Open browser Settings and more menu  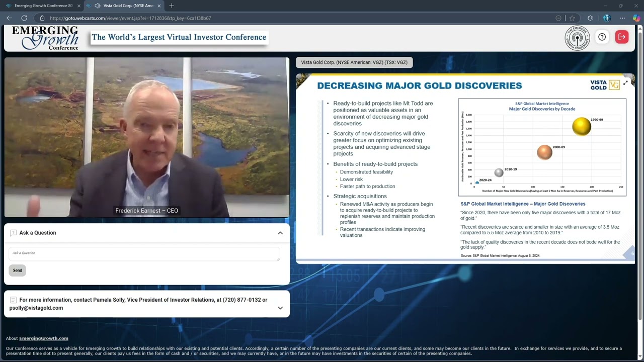(622, 18)
